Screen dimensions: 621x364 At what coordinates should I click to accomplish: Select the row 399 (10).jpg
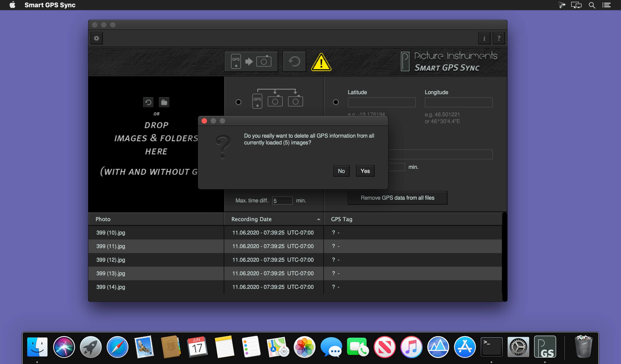295,232
